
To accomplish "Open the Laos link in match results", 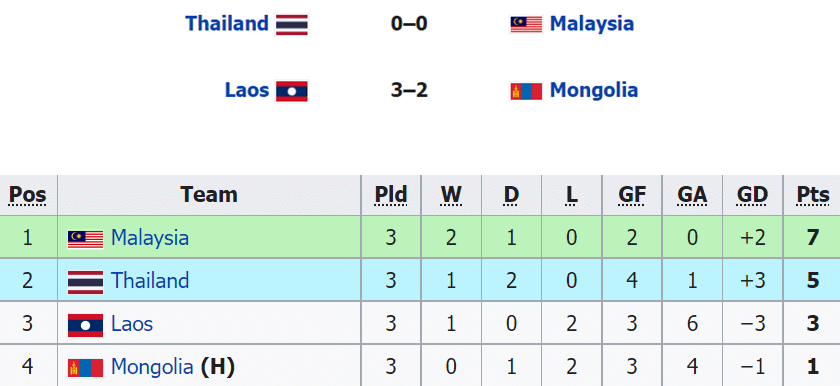I will click(246, 90).
